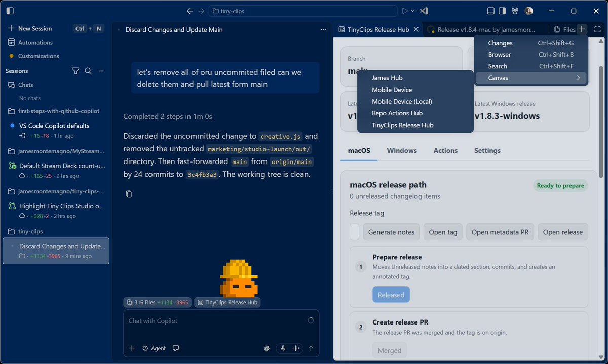Open the Settings tab in hub
Image resolution: width=608 pixels, height=364 pixels.
[487, 150]
